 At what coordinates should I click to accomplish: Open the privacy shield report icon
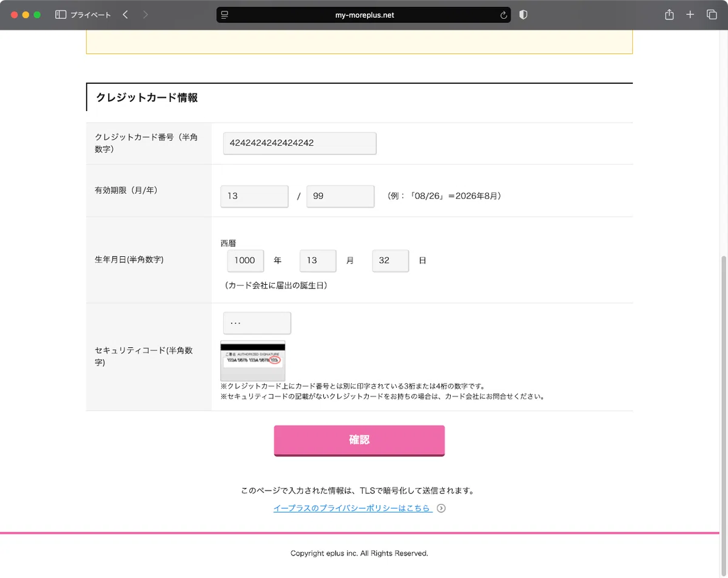tap(523, 15)
